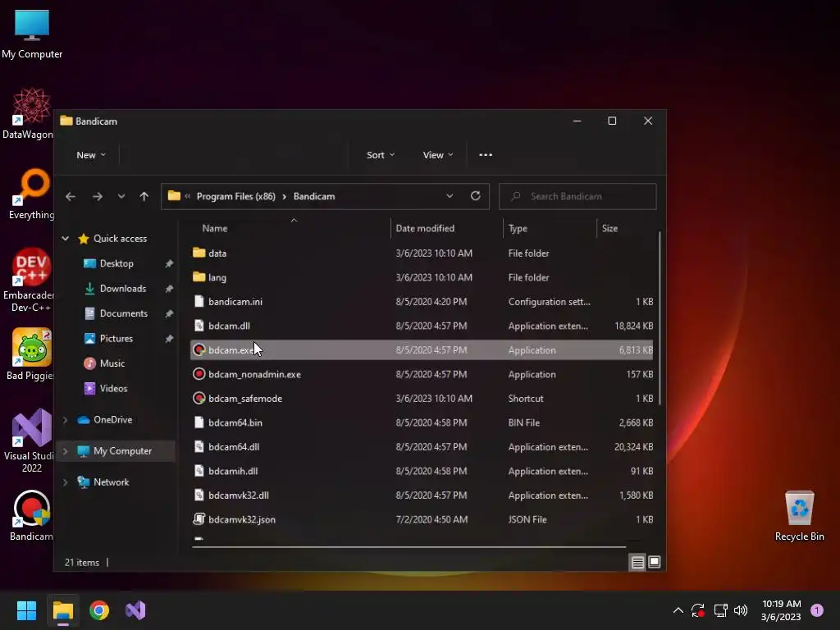Click the Windows Start button
The height and width of the screenshot is (630, 840).
(x=26, y=610)
